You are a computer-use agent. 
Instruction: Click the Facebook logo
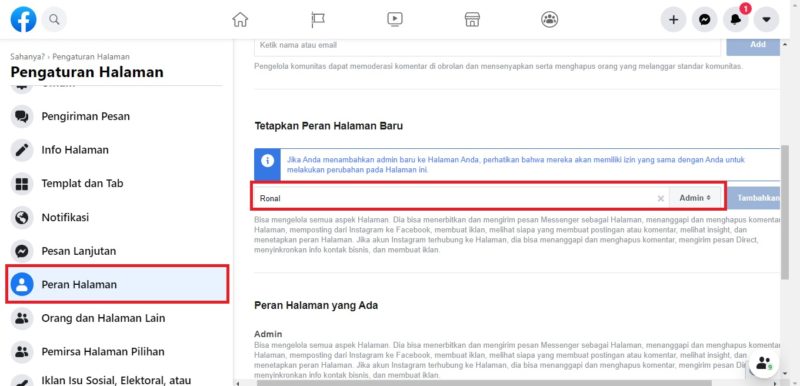23,20
